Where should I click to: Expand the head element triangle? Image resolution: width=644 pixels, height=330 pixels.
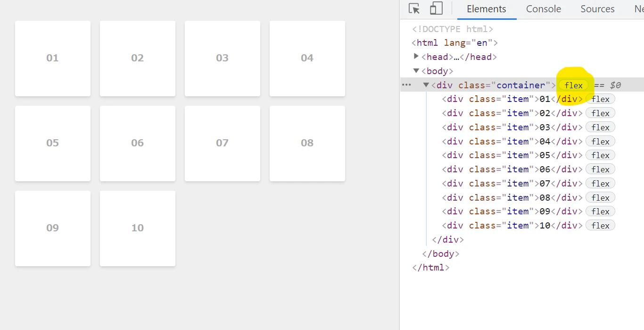point(416,57)
